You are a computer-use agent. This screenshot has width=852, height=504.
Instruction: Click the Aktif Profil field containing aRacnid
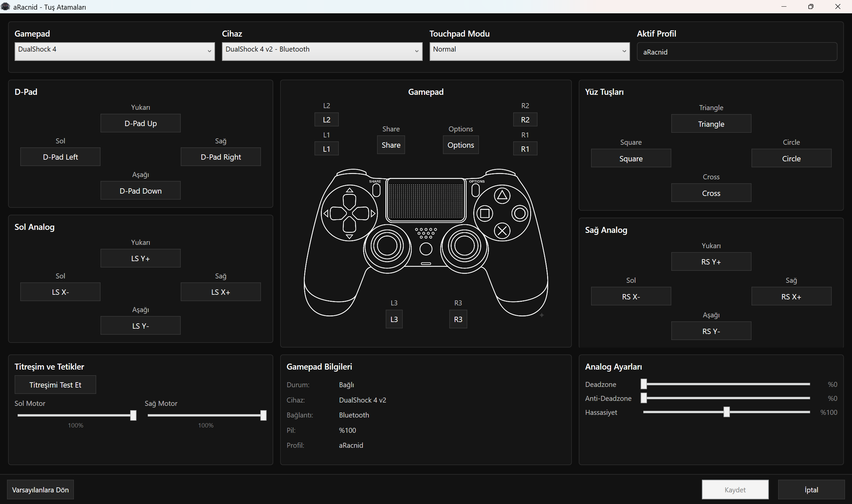pos(737,52)
